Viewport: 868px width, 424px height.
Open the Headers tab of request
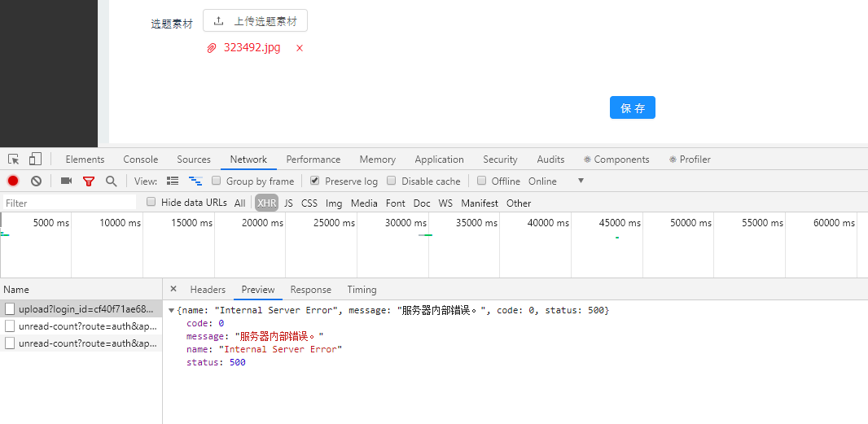click(x=208, y=290)
